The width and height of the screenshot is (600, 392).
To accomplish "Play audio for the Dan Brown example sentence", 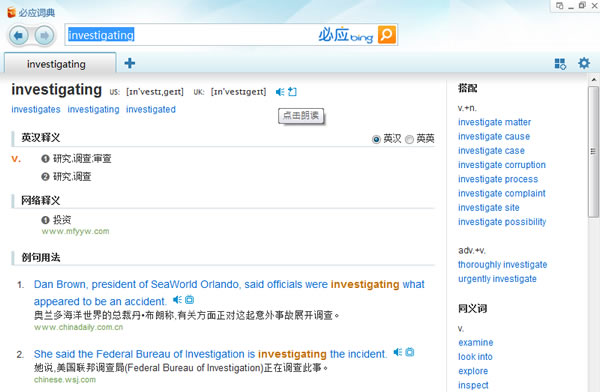I will (177, 299).
